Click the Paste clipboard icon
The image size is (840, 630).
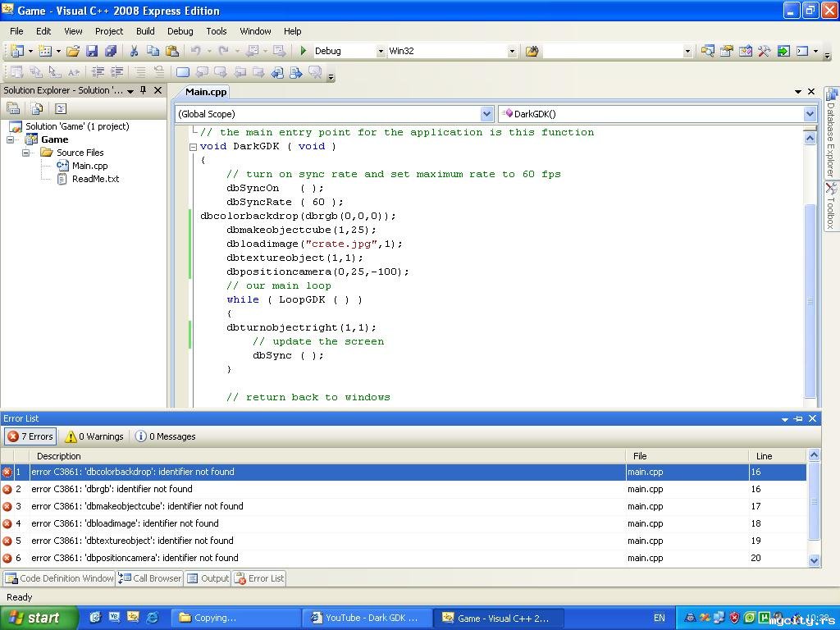tap(171, 51)
